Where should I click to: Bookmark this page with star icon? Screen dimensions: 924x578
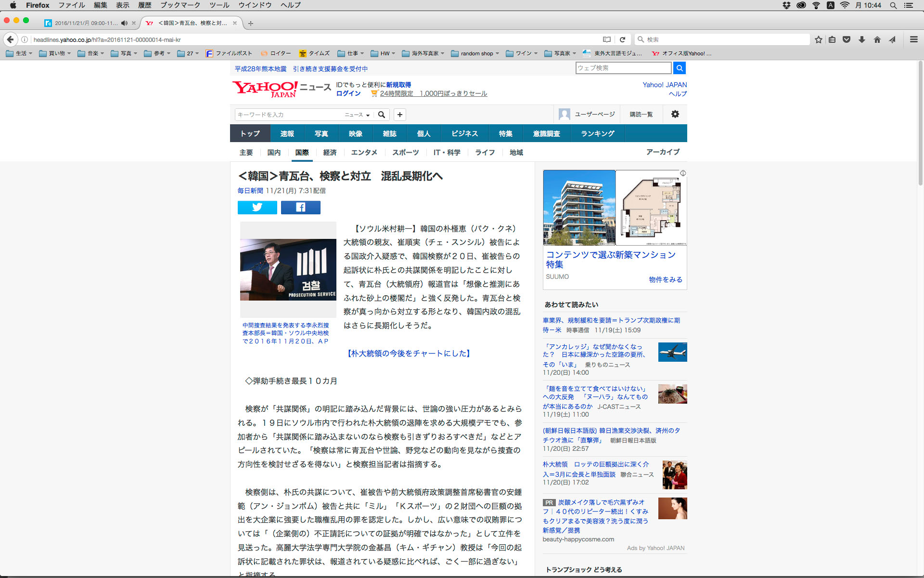click(818, 39)
